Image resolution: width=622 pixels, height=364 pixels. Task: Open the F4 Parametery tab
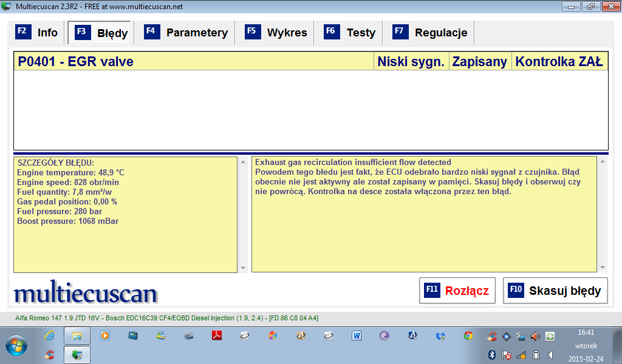pyautogui.click(x=186, y=33)
